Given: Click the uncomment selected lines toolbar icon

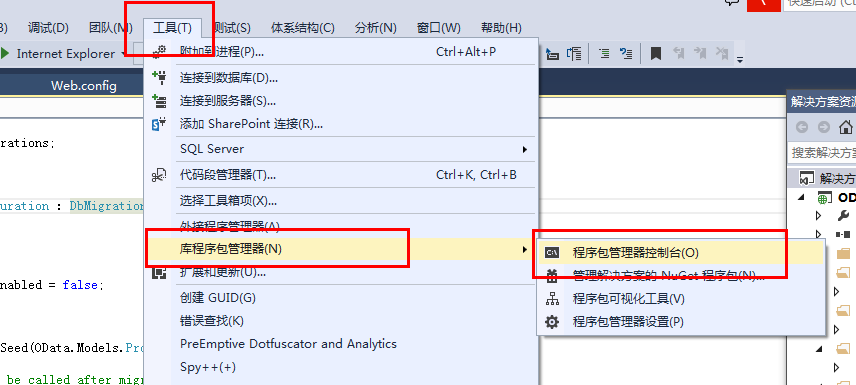Looking at the screenshot, I should point(626,54).
